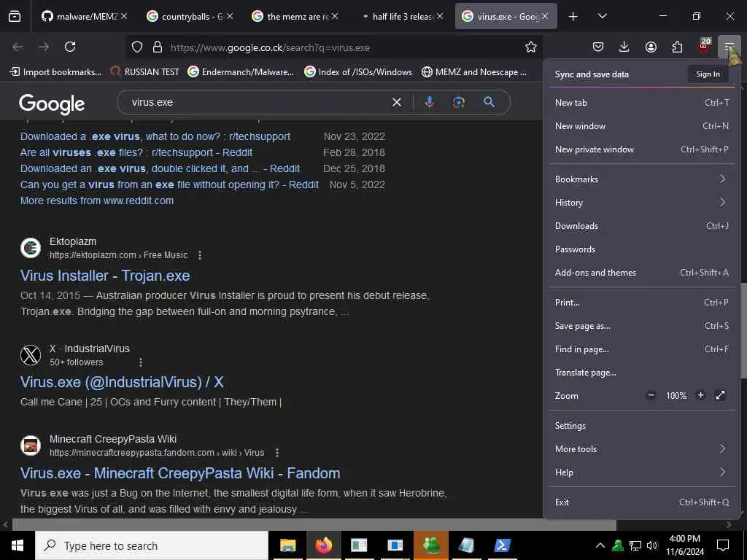View site security padlock info

click(x=158, y=47)
